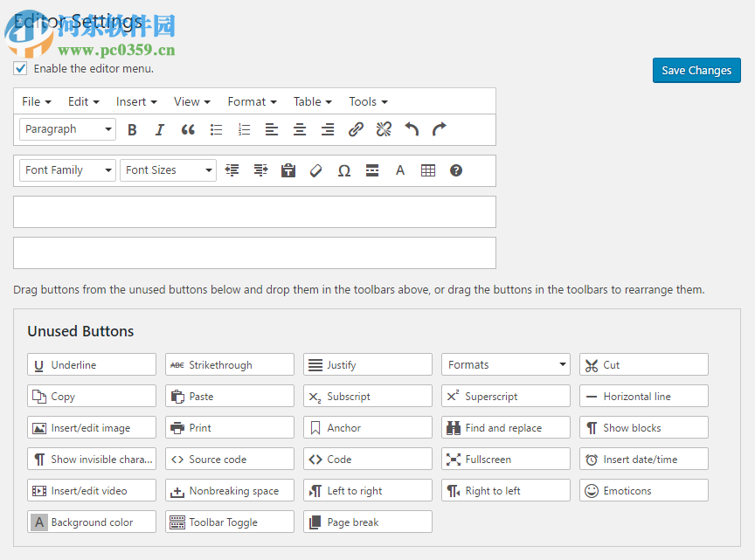The width and height of the screenshot is (755, 560).
Task: Click the Remove link icon
Action: coord(384,129)
